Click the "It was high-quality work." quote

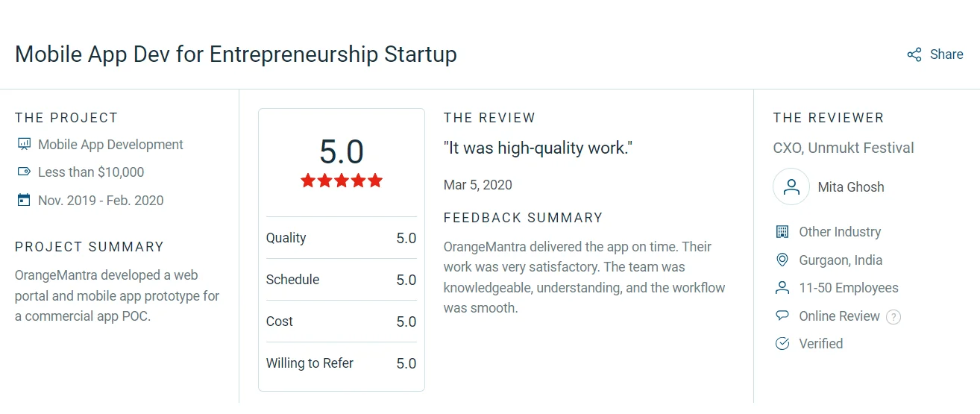tap(538, 148)
